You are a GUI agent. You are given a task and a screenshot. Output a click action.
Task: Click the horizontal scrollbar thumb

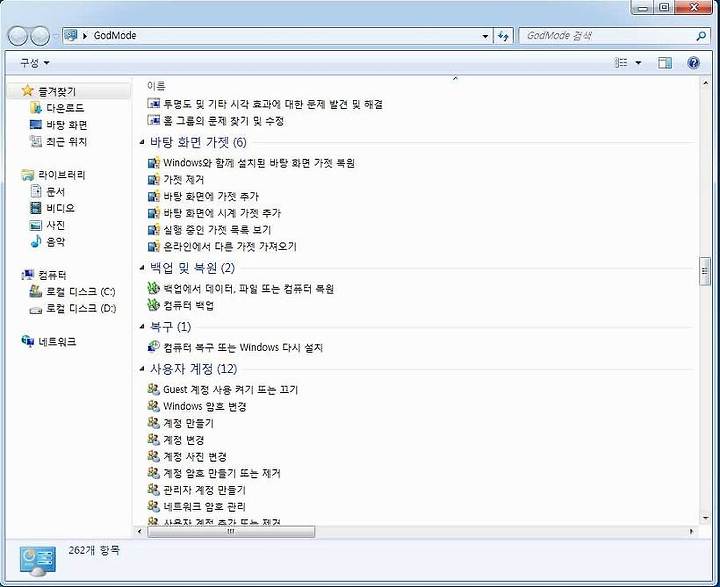231,531
